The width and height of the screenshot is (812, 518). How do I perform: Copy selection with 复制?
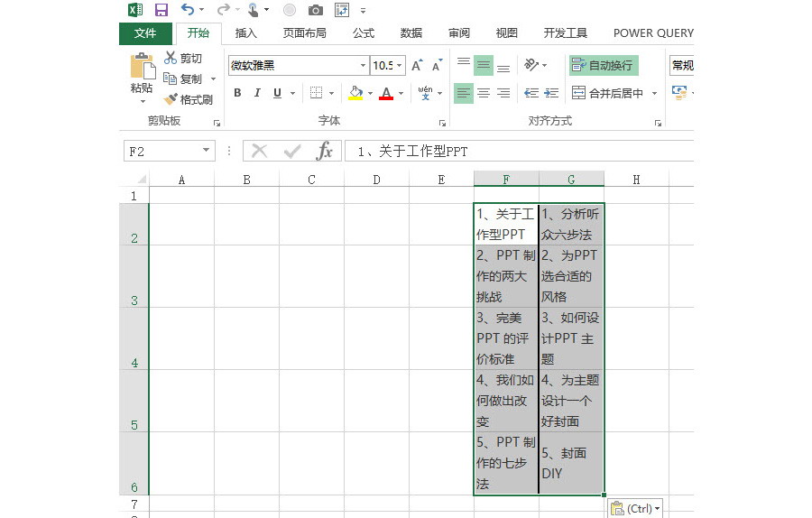pyautogui.click(x=183, y=79)
